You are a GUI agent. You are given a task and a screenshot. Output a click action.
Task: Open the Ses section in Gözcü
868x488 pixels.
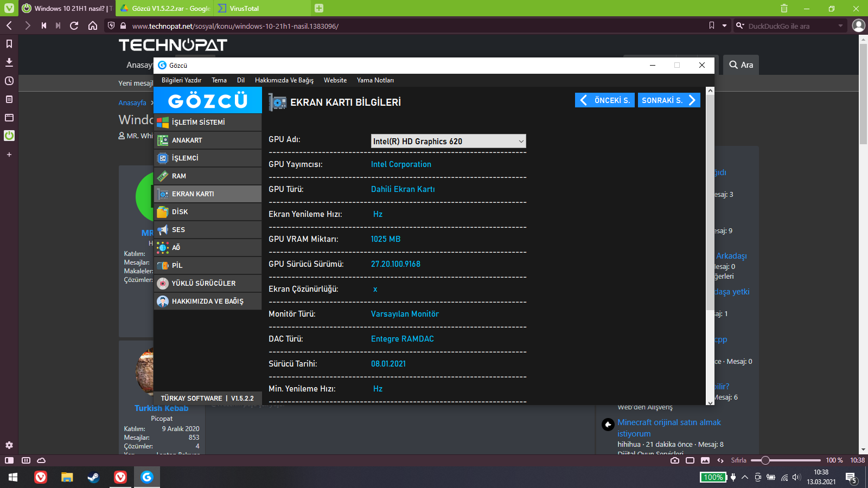tap(208, 229)
